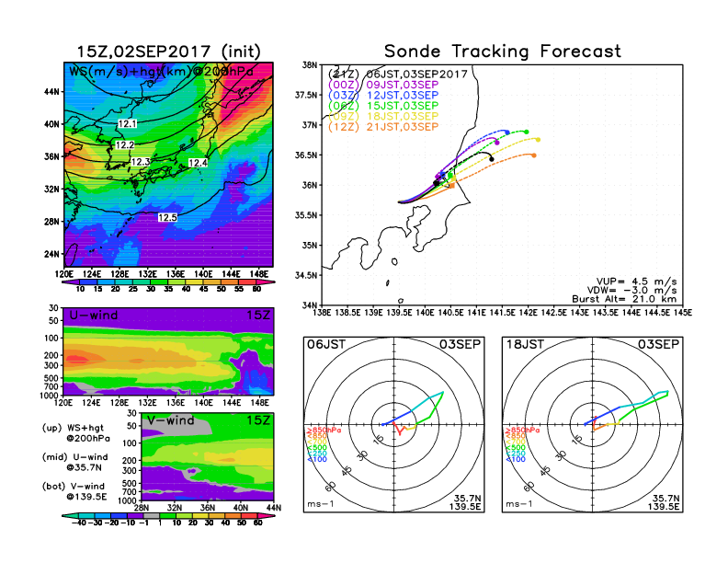
Task: Click the "18JST" hodograph label
Action: pyautogui.click(x=525, y=344)
